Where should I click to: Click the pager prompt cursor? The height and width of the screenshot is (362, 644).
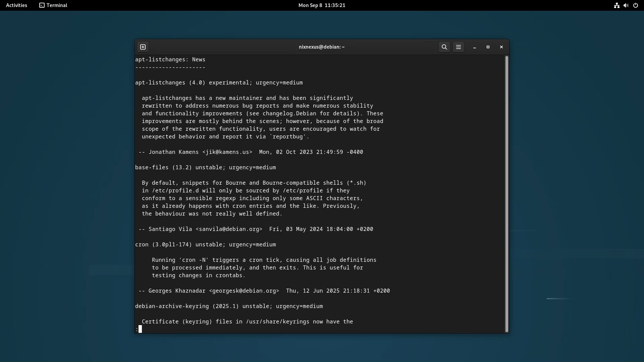[x=140, y=329]
